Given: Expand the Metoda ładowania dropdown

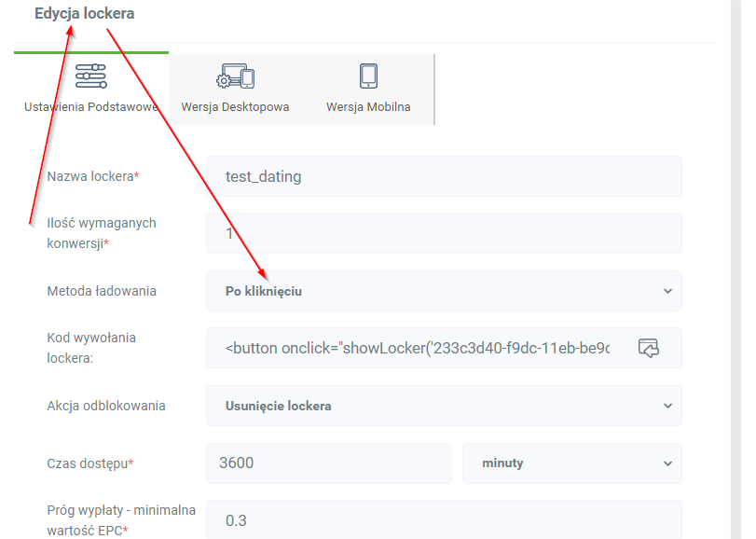Looking at the screenshot, I should click(x=444, y=291).
